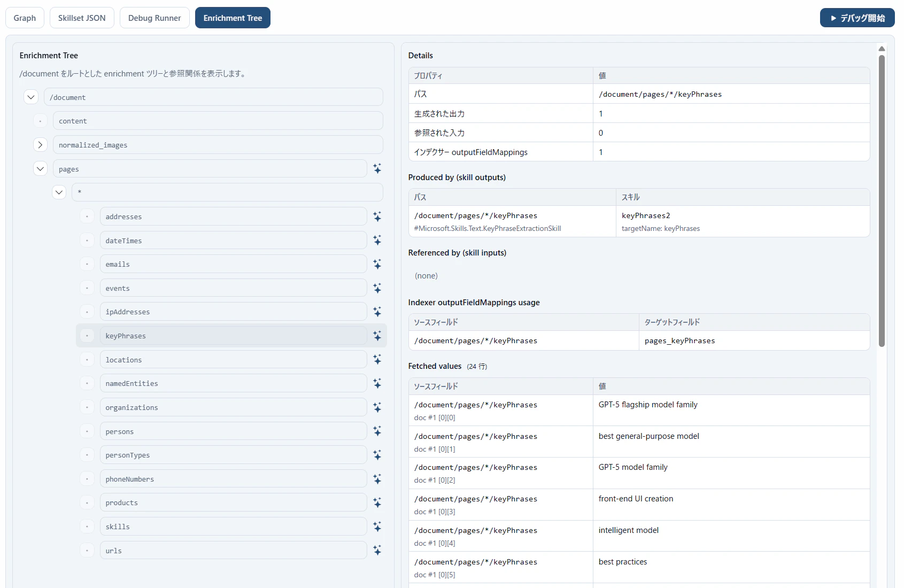Viewport: 904px width, 588px height.
Task: Click the デバッグ開始 button
Action: 857,18
